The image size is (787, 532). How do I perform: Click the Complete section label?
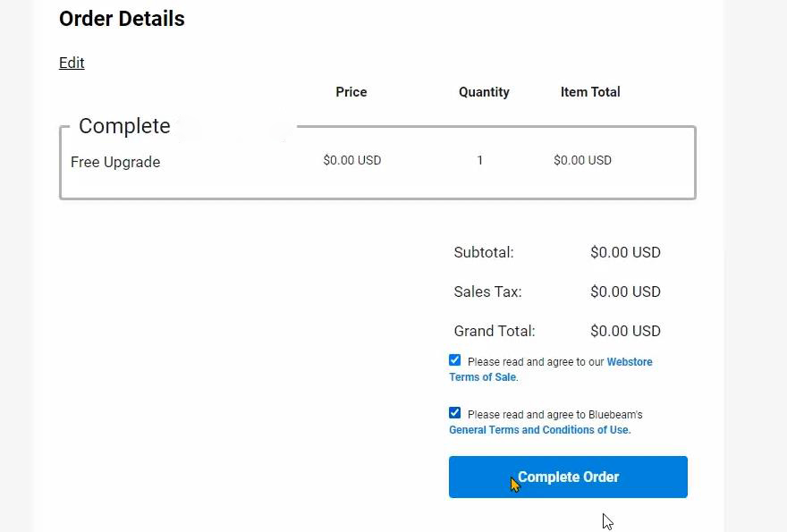124,126
